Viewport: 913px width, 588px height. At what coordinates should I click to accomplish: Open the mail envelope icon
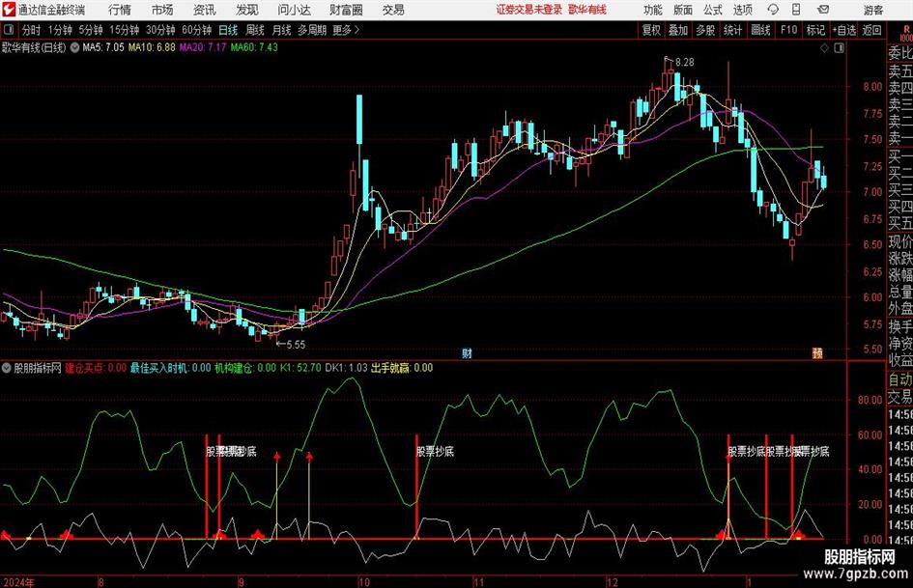(823, 10)
